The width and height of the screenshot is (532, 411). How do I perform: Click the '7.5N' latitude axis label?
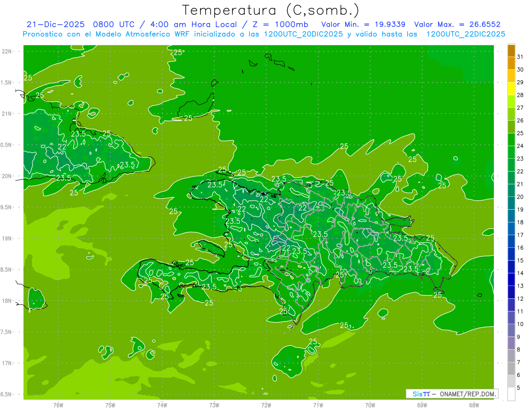point(6,332)
